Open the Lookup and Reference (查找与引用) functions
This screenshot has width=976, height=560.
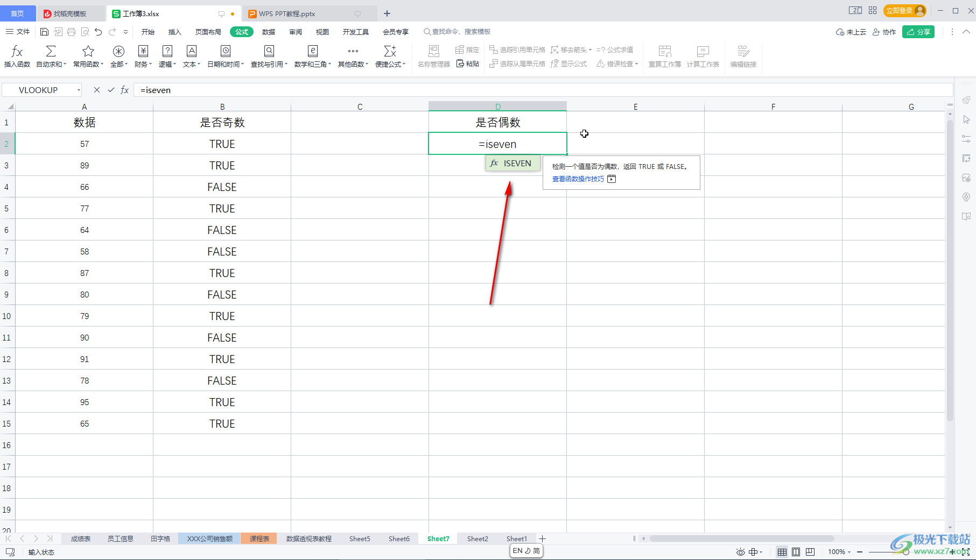(269, 56)
